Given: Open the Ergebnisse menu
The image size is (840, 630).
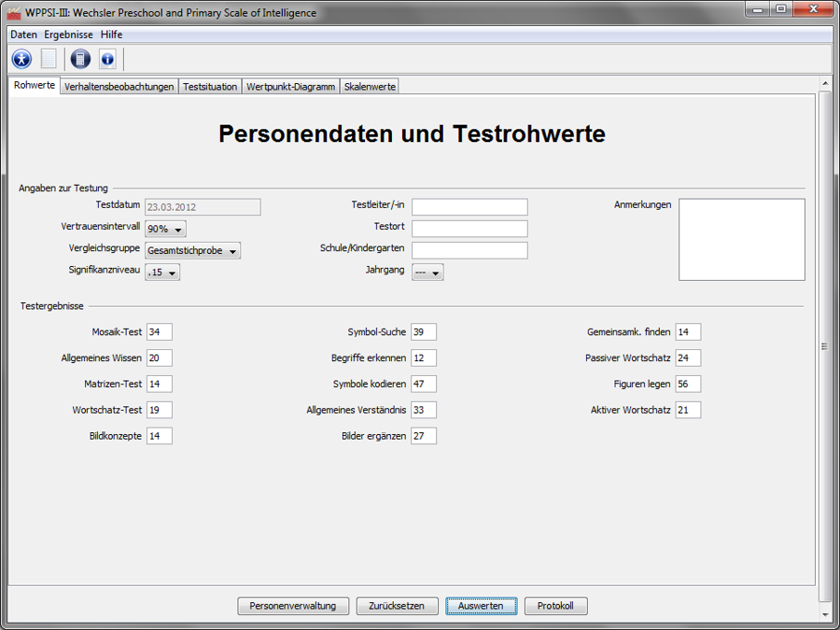Looking at the screenshot, I should pyautogui.click(x=68, y=35).
